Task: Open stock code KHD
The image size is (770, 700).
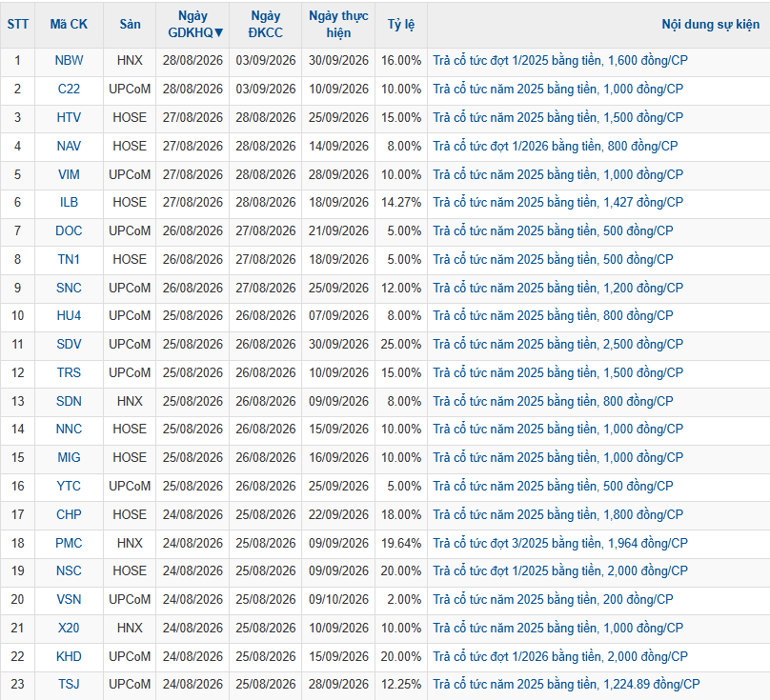Action: [69, 656]
